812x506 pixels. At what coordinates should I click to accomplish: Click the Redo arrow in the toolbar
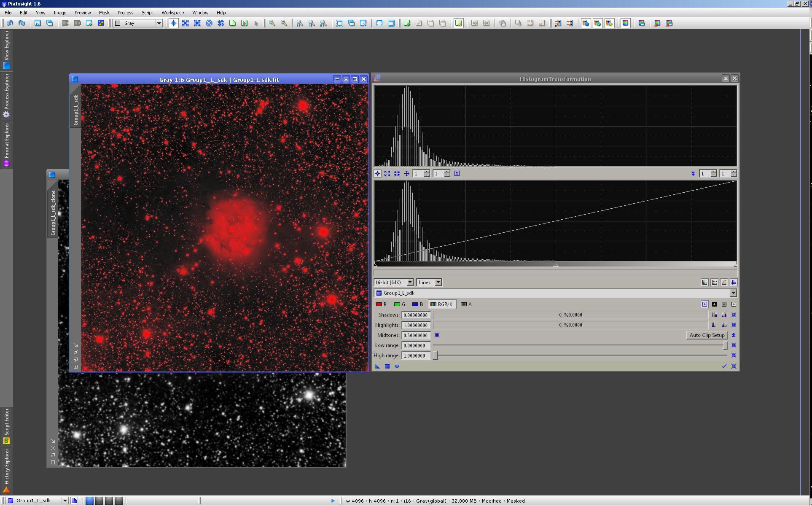click(x=22, y=23)
